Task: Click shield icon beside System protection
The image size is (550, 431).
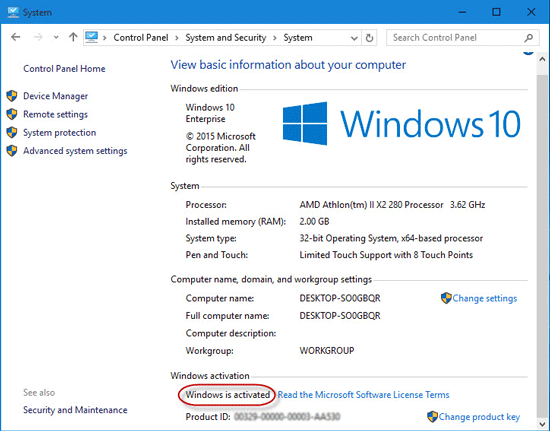Action: [12, 132]
